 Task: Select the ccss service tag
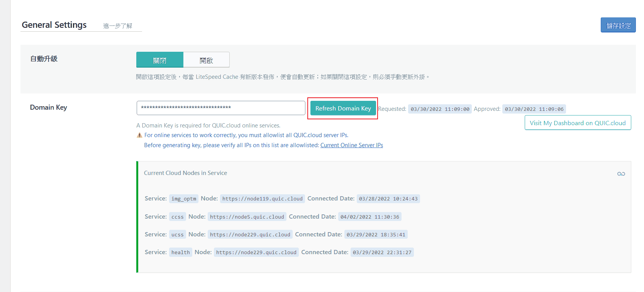tap(177, 217)
